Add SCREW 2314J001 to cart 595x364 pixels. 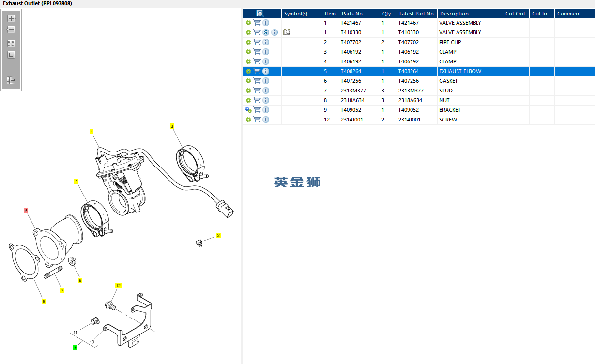click(257, 120)
